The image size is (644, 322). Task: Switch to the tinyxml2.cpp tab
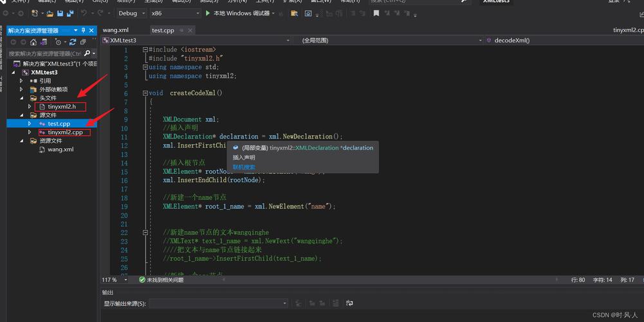pos(627,30)
